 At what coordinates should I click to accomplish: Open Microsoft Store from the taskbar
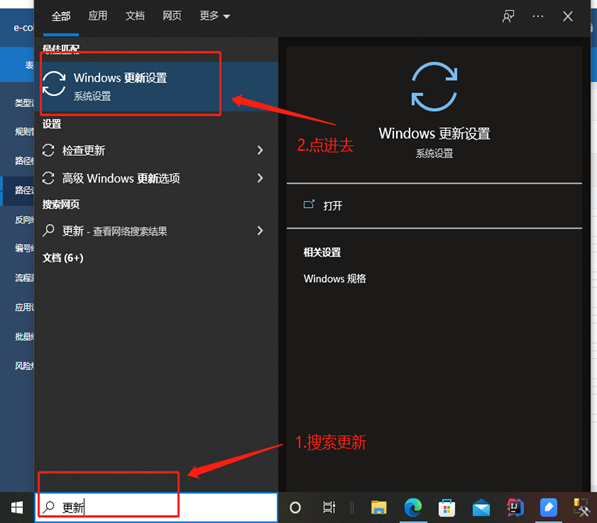(x=447, y=508)
